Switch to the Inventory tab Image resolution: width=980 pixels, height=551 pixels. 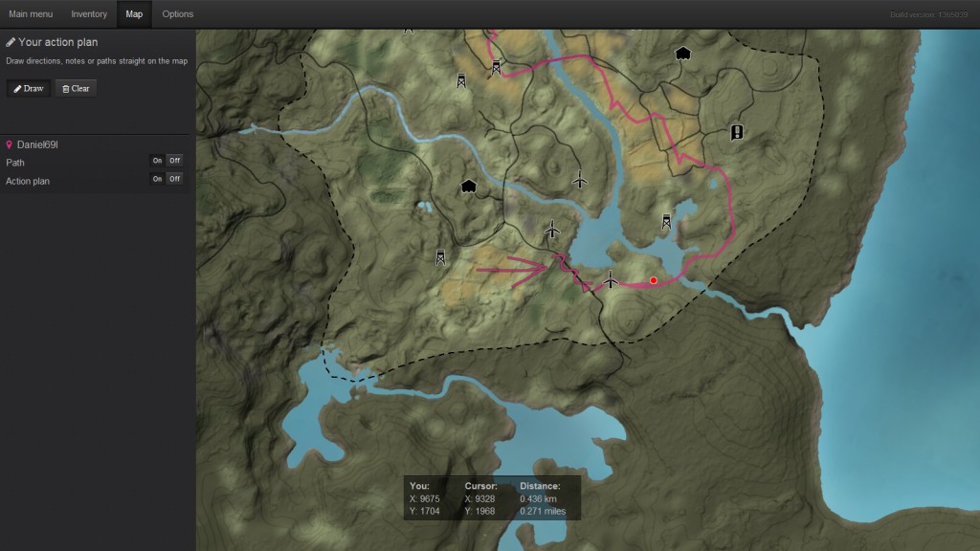(89, 14)
